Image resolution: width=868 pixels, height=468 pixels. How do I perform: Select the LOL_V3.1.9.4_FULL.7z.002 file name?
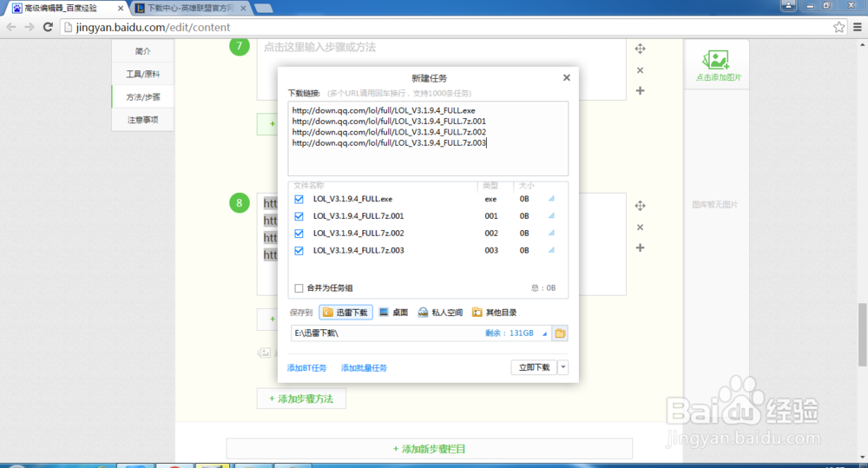[x=358, y=234]
